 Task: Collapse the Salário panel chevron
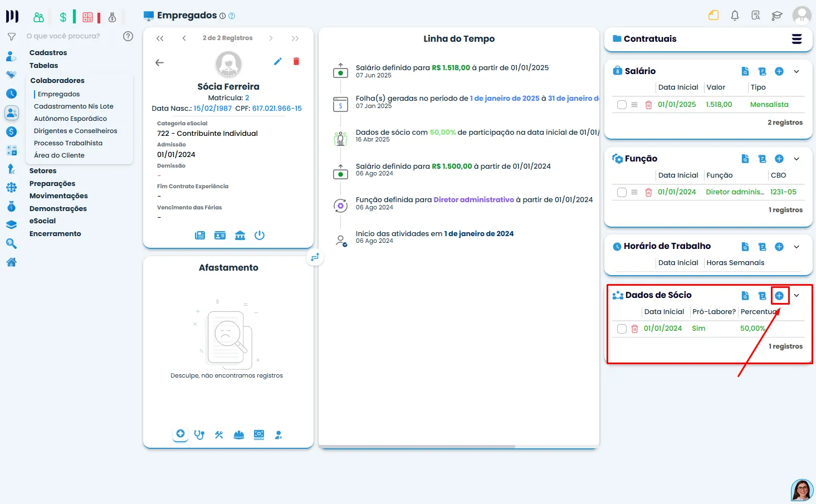tap(797, 71)
